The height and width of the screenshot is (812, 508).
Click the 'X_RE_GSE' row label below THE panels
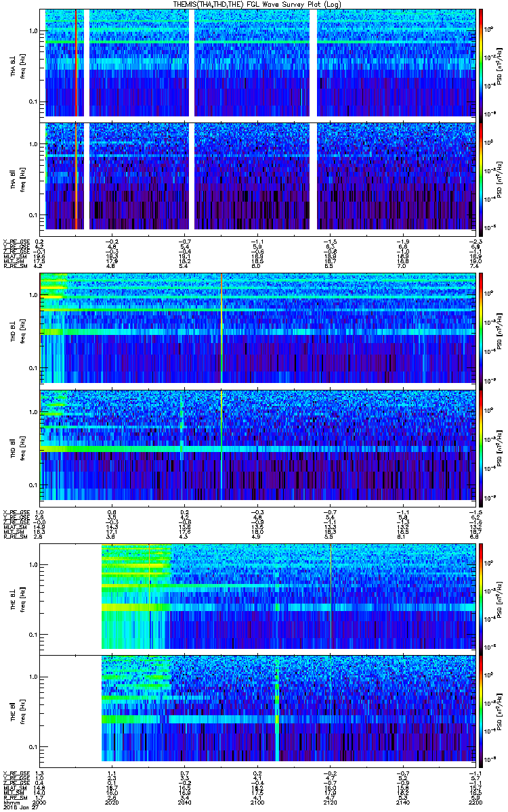(x=17, y=772)
